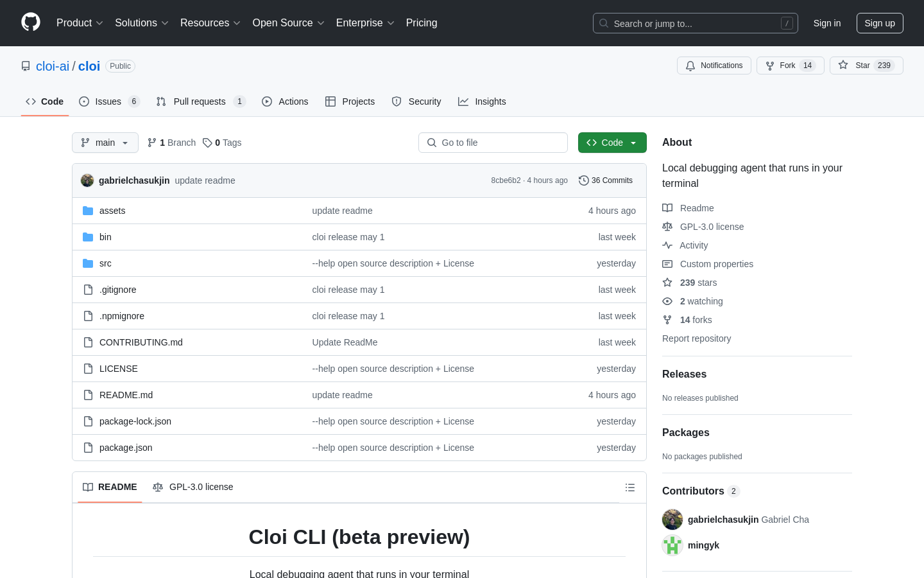Click the eye icon beside watching
Screen dimensions: 924x578
point(667,301)
